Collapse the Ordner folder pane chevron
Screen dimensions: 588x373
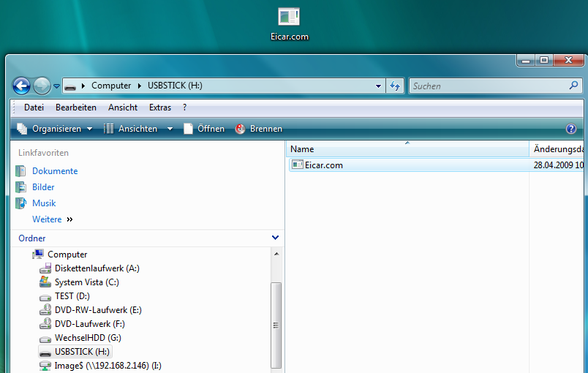click(275, 238)
